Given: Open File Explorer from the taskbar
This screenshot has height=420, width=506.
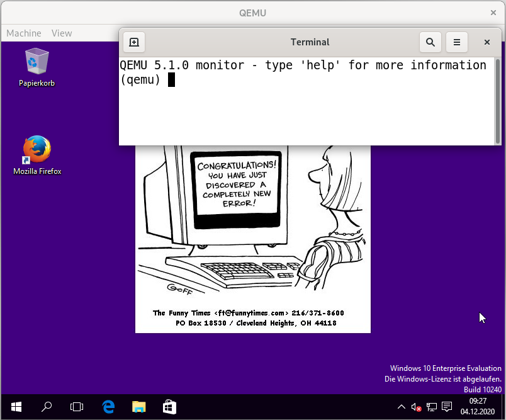Looking at the screenshot, I should click(138, 407).
